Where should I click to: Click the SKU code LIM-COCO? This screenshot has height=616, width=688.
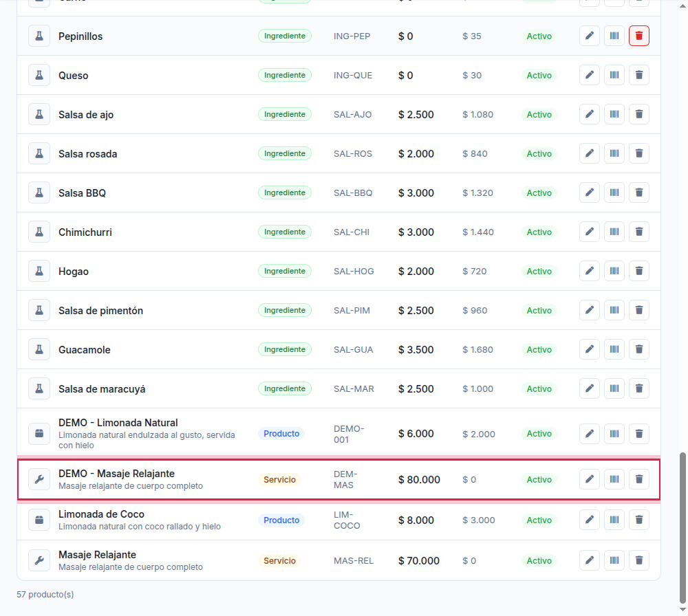[347, 520]
